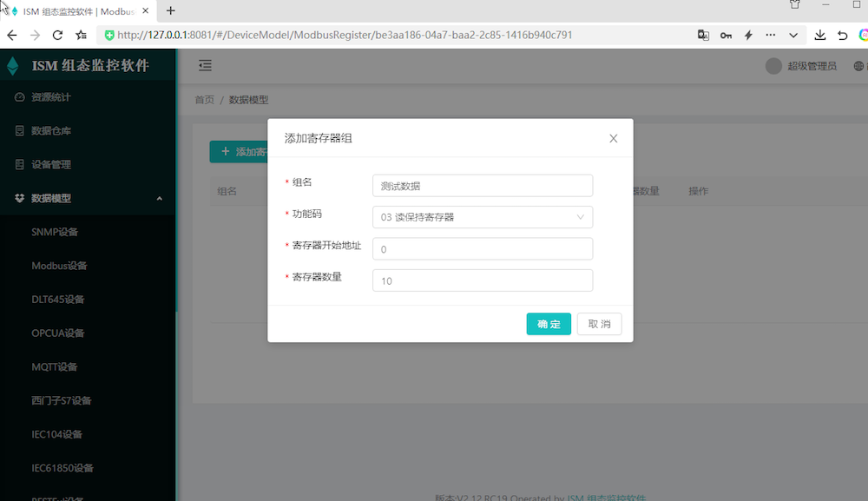Click the 超级管理员 user avatar
The width and height of the screenshot is (868, 501).
[x=773, y=66]
